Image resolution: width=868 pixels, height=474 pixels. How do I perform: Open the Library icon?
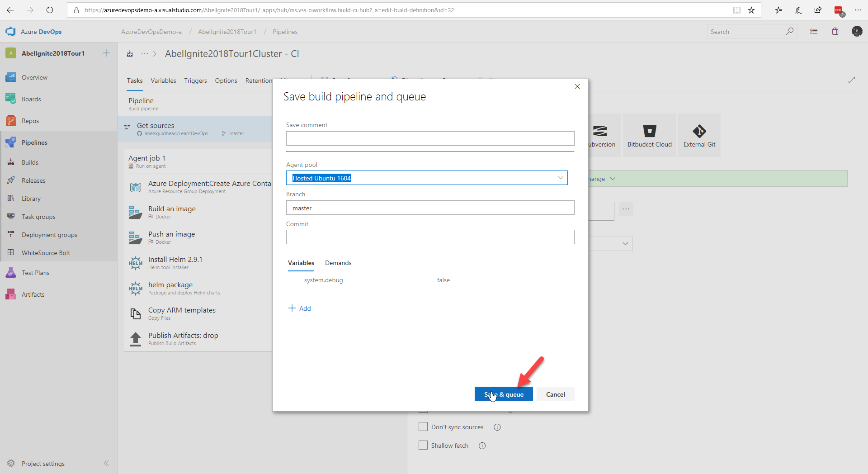click(11, 199)
